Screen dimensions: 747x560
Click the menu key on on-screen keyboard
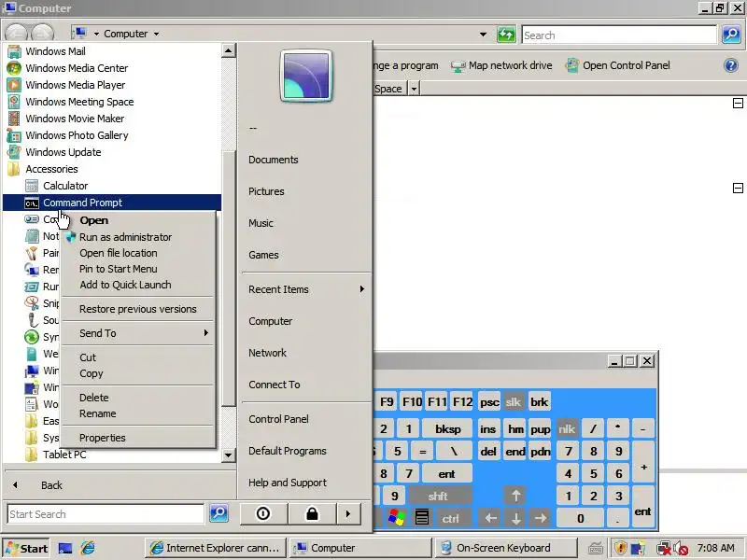[422, 518]
